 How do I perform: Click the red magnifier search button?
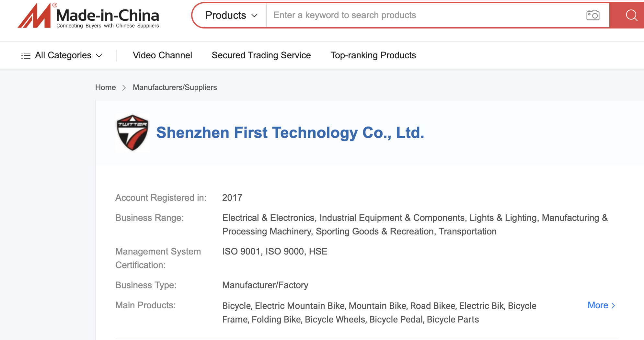coord(631,15)
